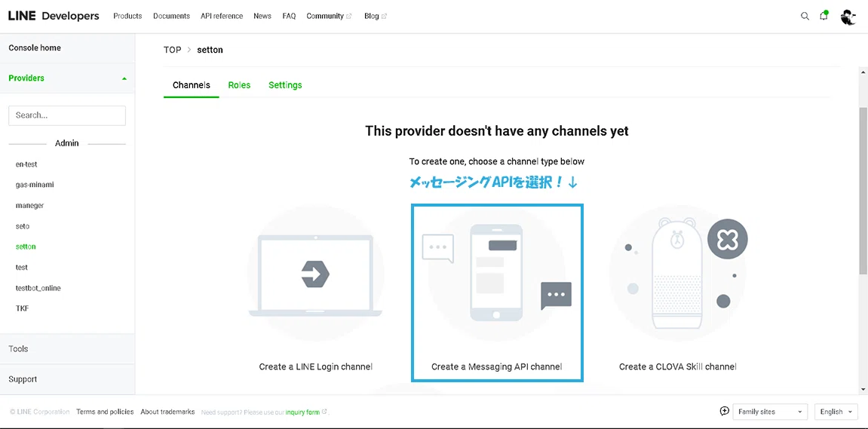
Task: Select the en-test provider
Action: 26,164
